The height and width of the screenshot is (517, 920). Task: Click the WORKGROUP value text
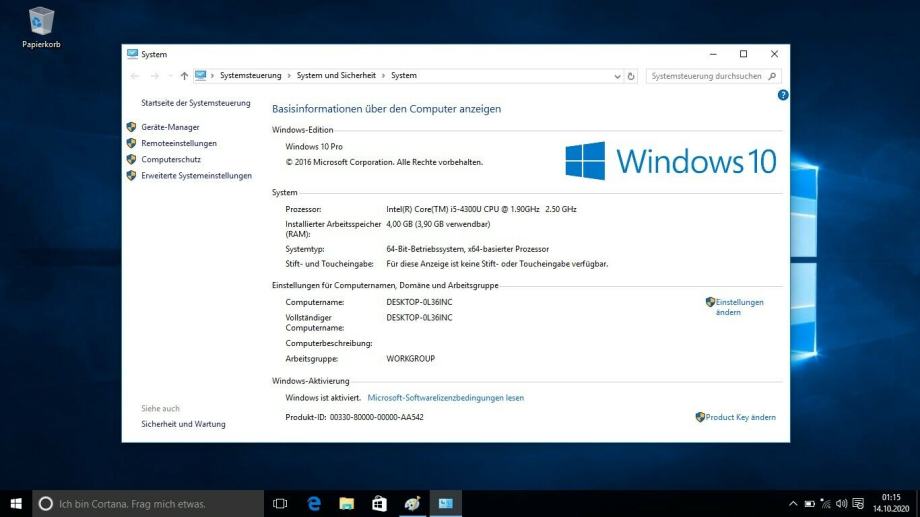410,359
